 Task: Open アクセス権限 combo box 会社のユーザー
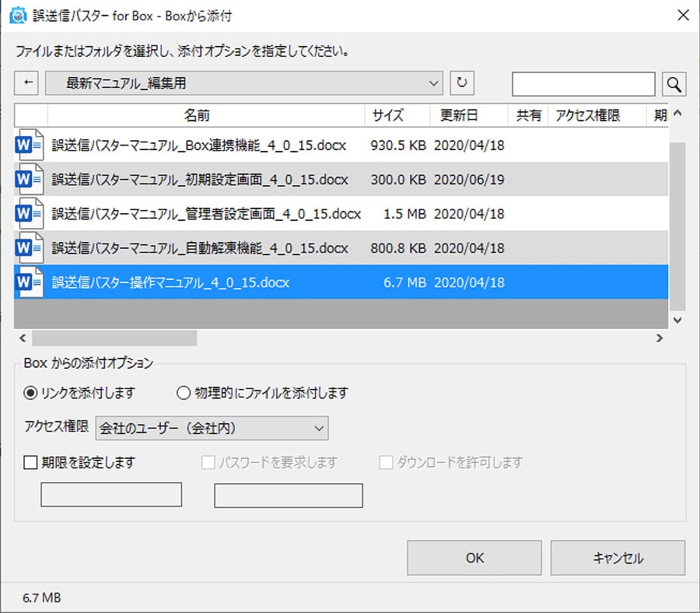coord(212,428)
